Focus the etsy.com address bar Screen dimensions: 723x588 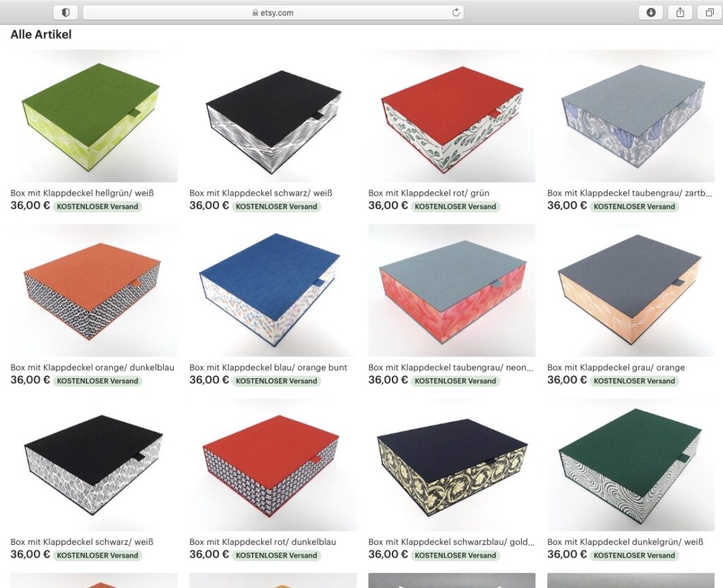(273, 13)
